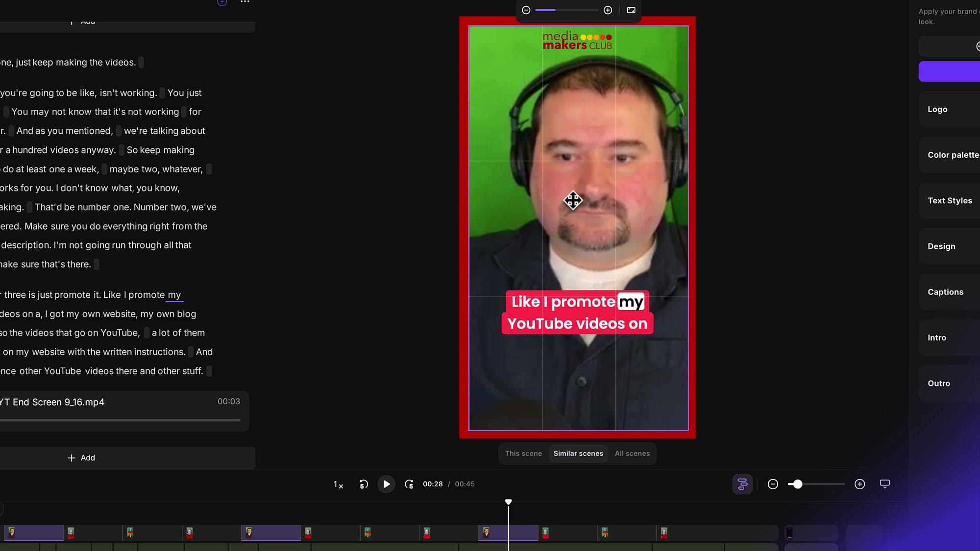
Task: Select the This scene tab
Action: tap(523, 453)
